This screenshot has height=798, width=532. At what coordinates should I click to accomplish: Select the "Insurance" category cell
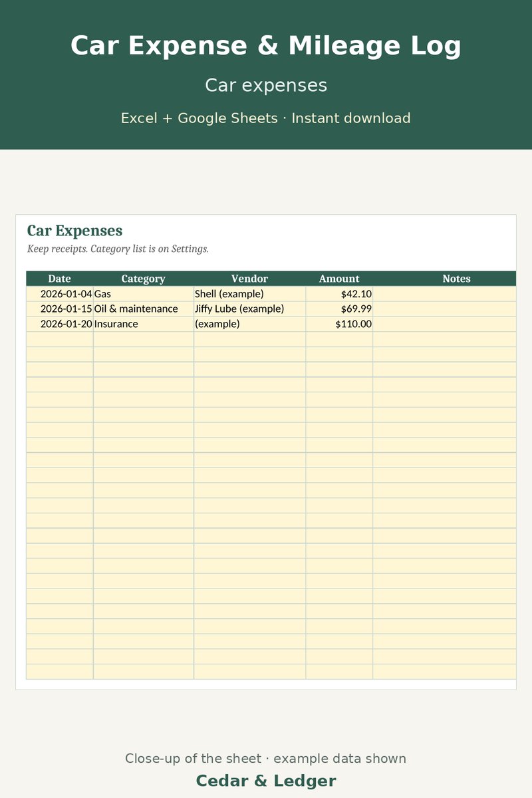144,325
